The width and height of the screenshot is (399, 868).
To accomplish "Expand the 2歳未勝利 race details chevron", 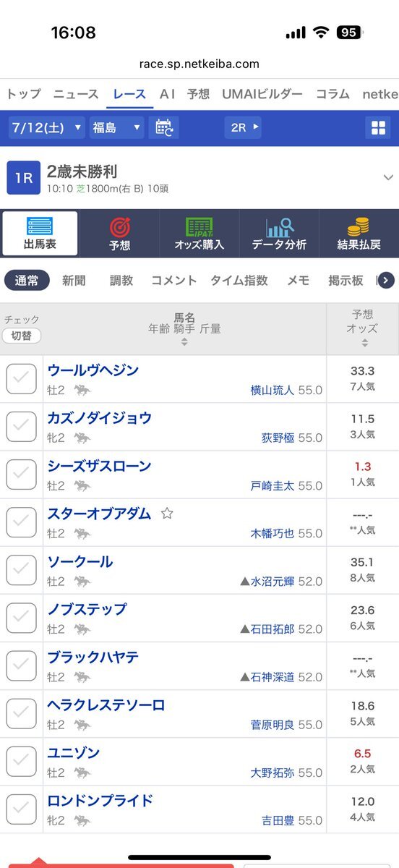I will point(388,178).
